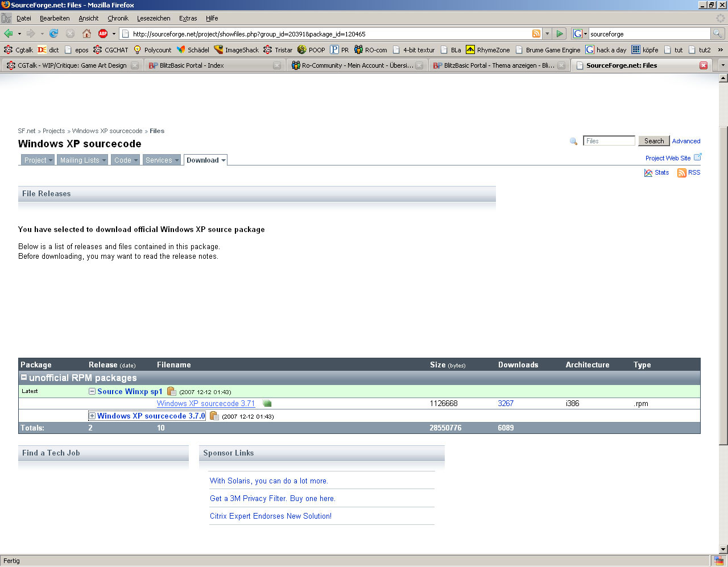Click the red Adblock Plus ABP icon
728x567 pixels.
103,34
